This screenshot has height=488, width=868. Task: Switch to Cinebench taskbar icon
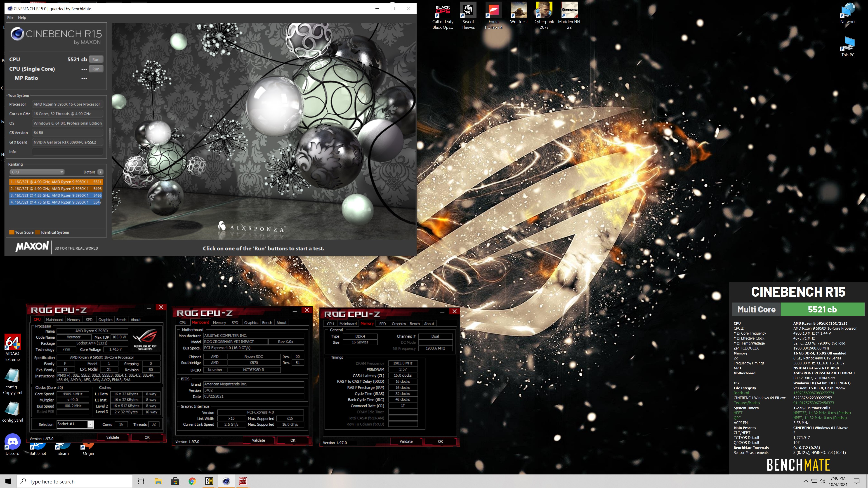coord(226,481)
